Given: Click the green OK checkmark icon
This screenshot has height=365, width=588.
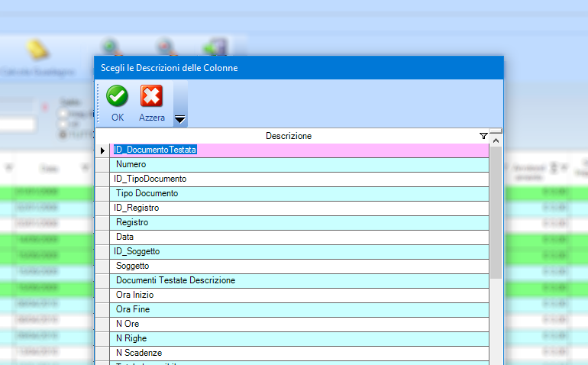Looking at the screenshot, I should [x=117, y=97].
